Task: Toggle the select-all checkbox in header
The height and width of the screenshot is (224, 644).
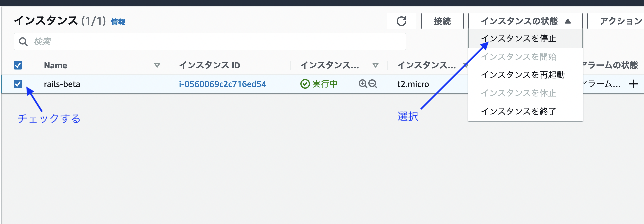Action: [x=18, y=65]
